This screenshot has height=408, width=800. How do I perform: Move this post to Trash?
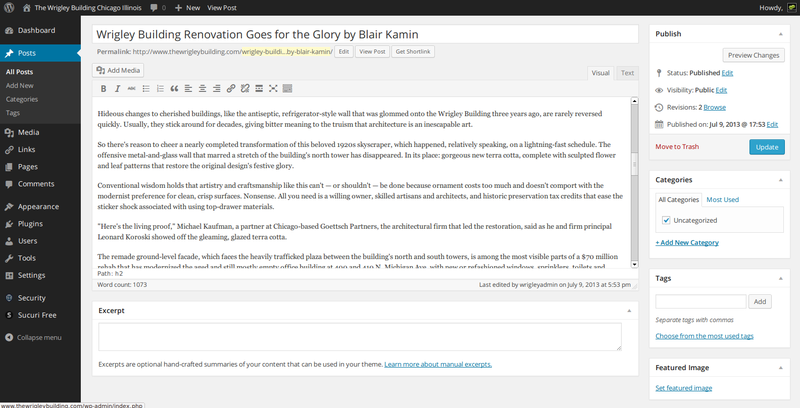[677, 147]
